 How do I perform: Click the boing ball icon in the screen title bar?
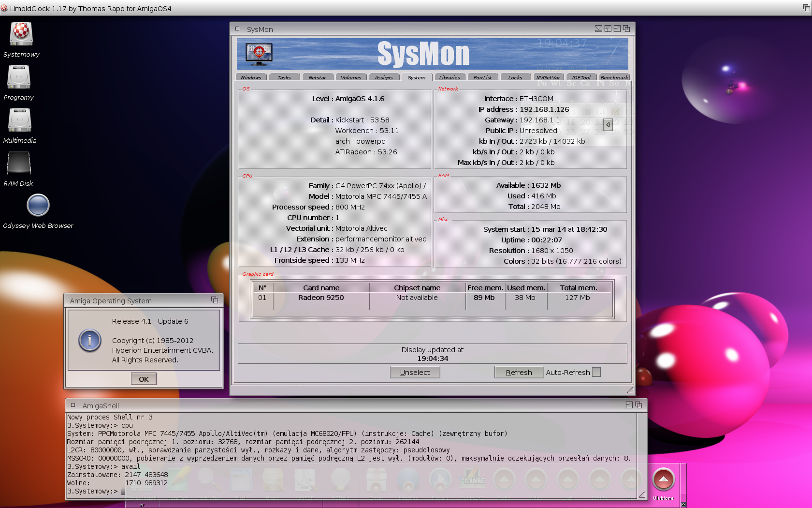pyautogui.click(x=4, y=8)
